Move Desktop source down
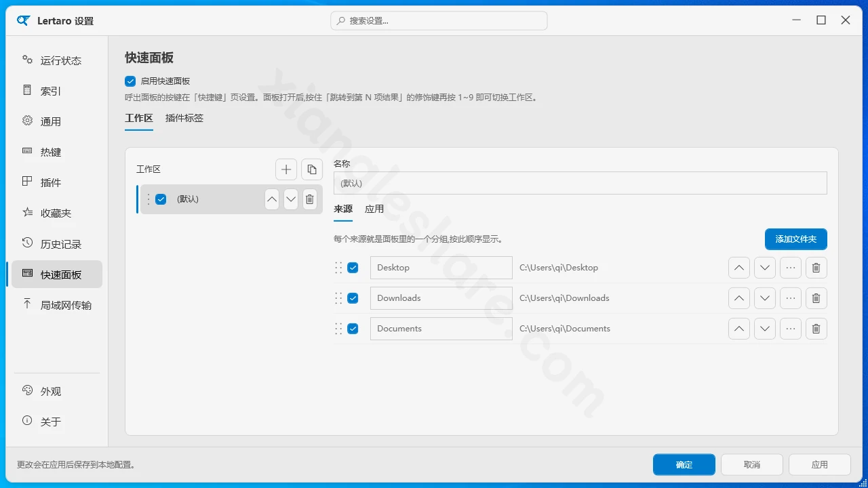This screenshot has height=488, width=868. [x=765, y=268]
